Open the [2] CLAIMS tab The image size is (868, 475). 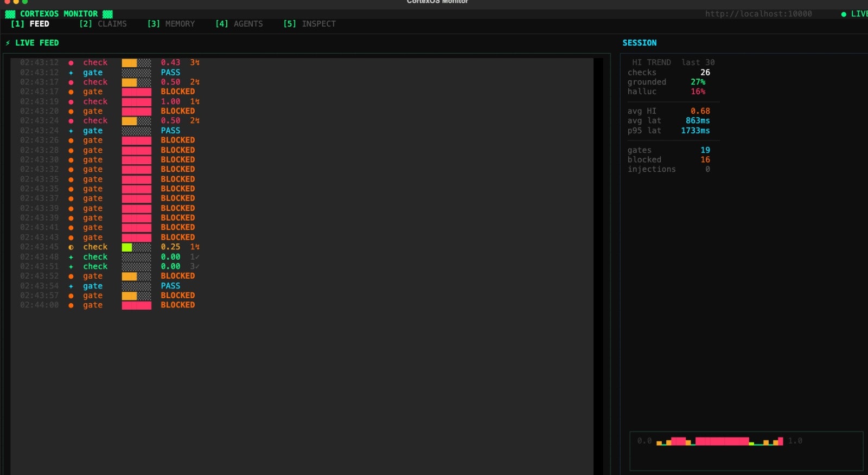point(103,24)
